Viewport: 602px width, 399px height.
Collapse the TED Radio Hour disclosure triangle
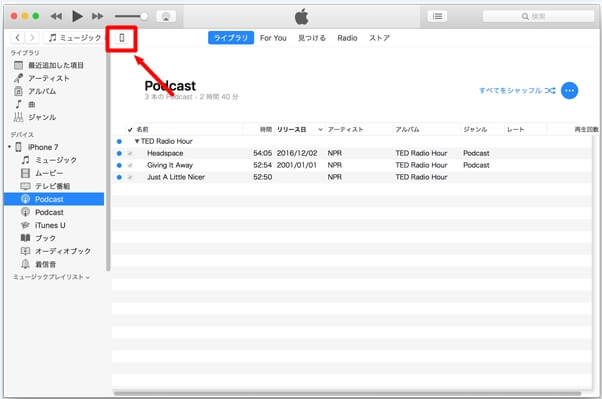pos(137,141)
